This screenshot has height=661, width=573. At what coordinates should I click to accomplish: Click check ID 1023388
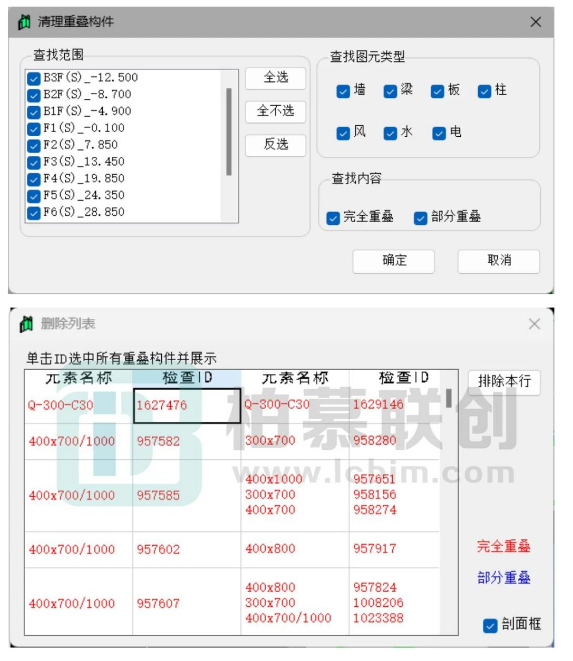pos(378,618)
